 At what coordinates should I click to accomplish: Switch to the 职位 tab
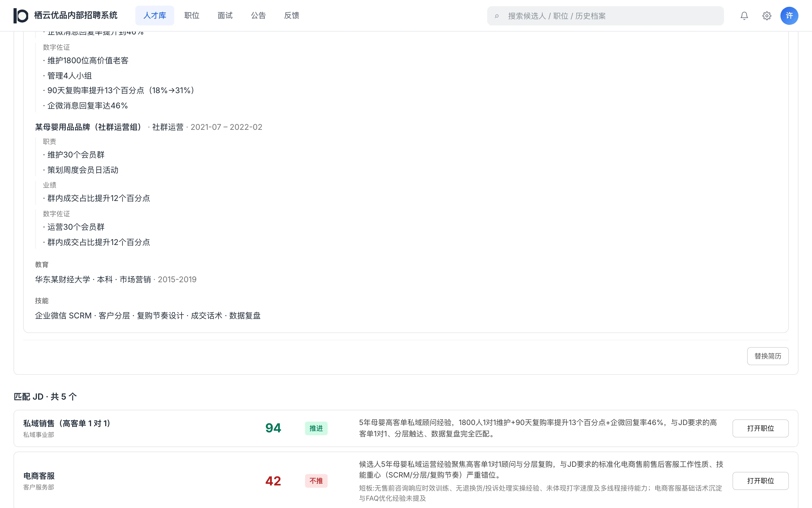tap(192, 16)
